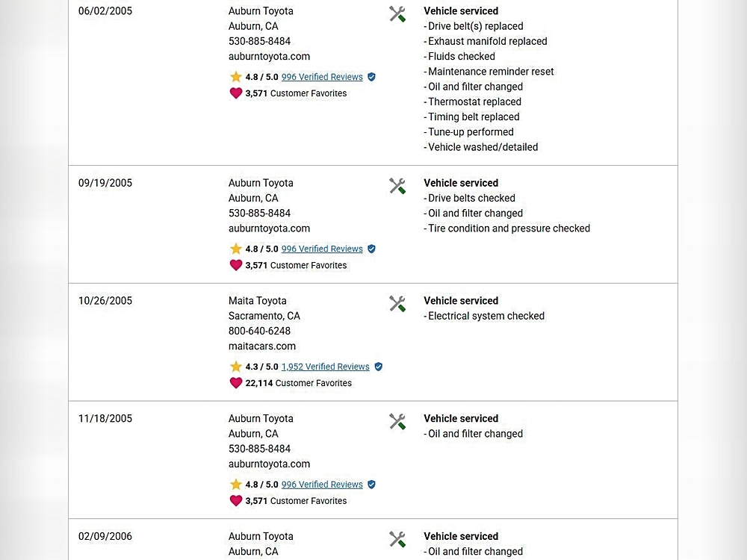
Task: Open 996 Verified Reviews link in 11/18/2005 entry
Action: click(322, 485)
